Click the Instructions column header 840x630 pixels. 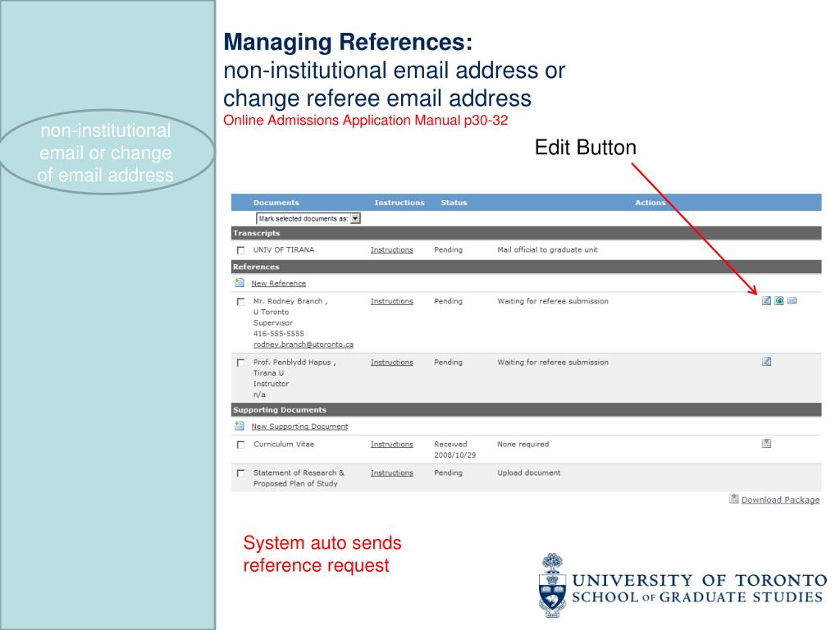click(399, 203)
